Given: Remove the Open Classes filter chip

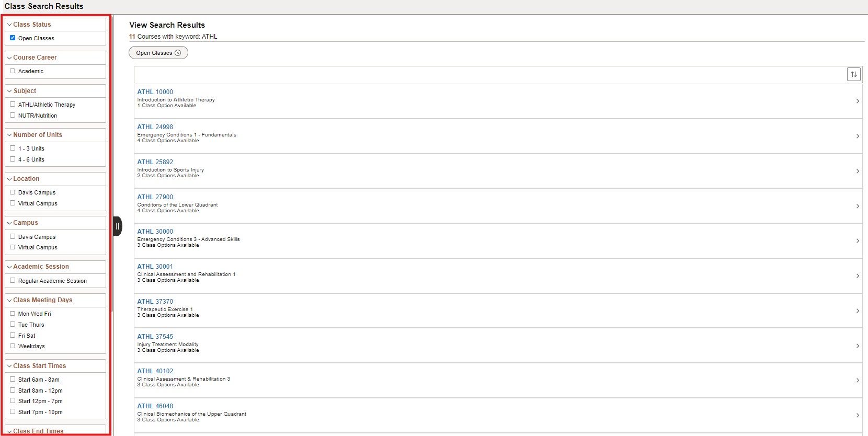Looking at the screenshot, I should click(x=178, y=53).
